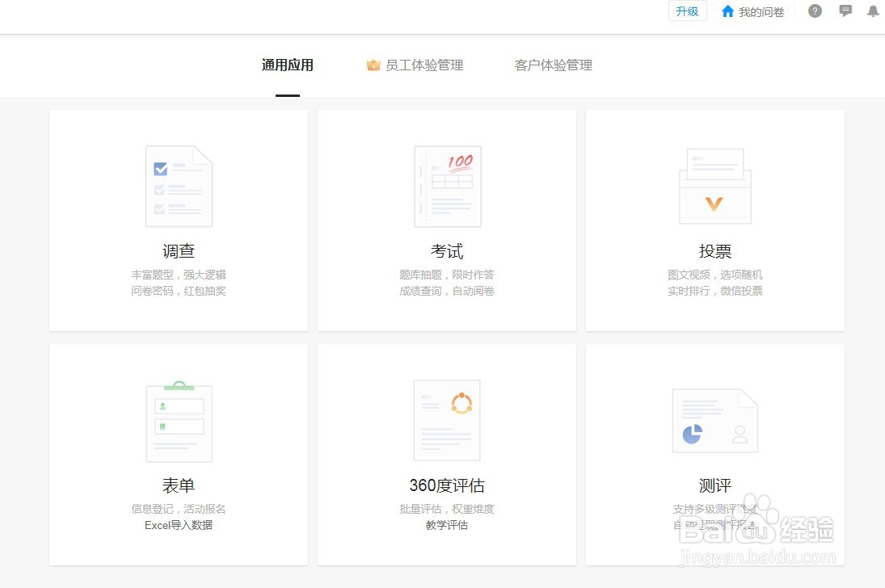The height and width of the screenshot is (588, 885).
Task: Click the 投票 ballot box icon
Action: (x=714, y=185)
